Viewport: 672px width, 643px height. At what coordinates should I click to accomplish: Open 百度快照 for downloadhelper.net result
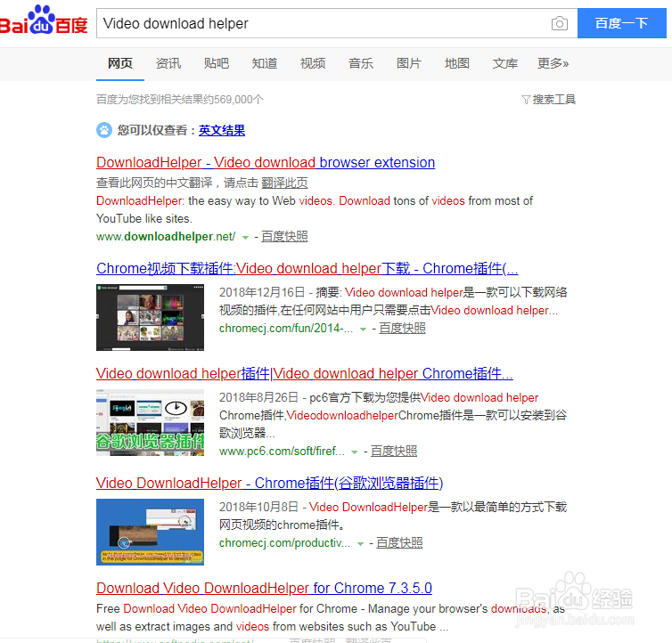coord(284,237)
